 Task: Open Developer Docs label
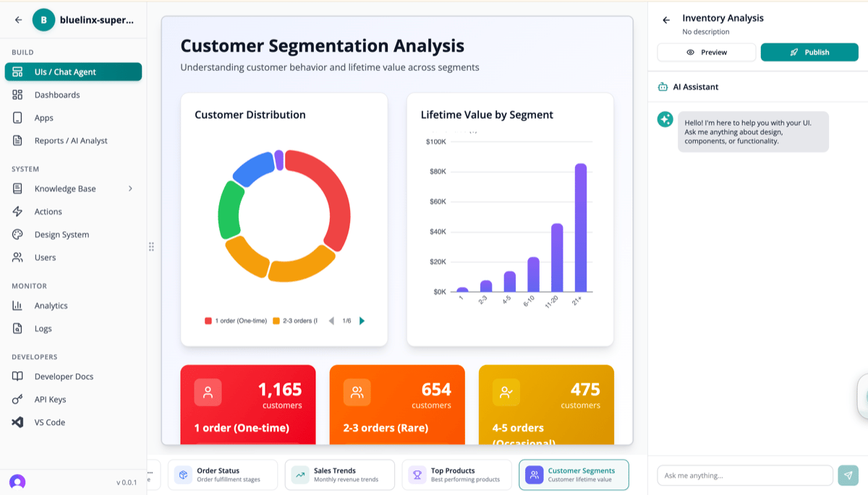click(x=64, y=376)
